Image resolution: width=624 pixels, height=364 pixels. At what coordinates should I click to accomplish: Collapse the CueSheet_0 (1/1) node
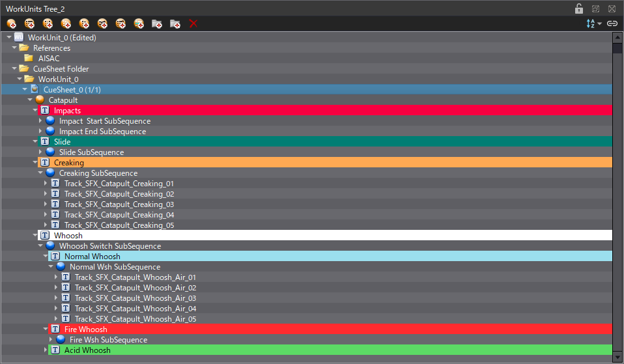tap(25, 89)
